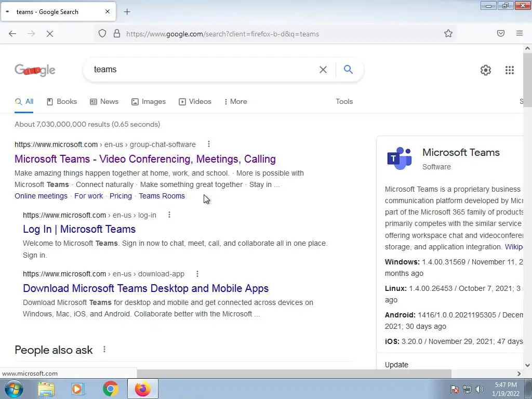This screenshot has height=399, width=532.
Task: Launch Windows Media Player from taskbar
Action: coord(78,389)
